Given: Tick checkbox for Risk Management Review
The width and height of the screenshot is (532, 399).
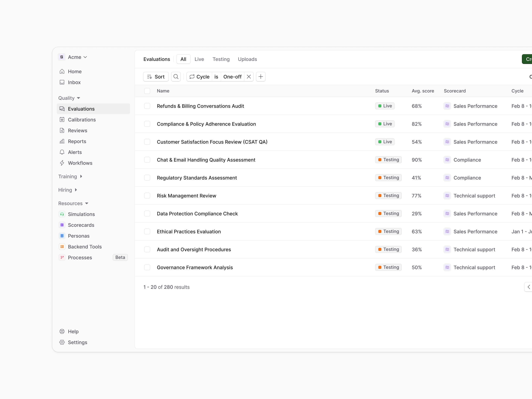Looking at the screenshot, I should coord(147,196).
